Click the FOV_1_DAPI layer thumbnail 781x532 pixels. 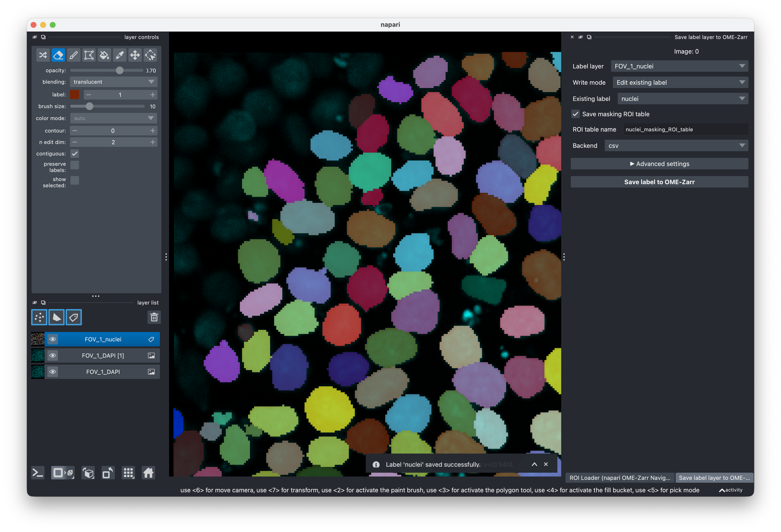38,371
